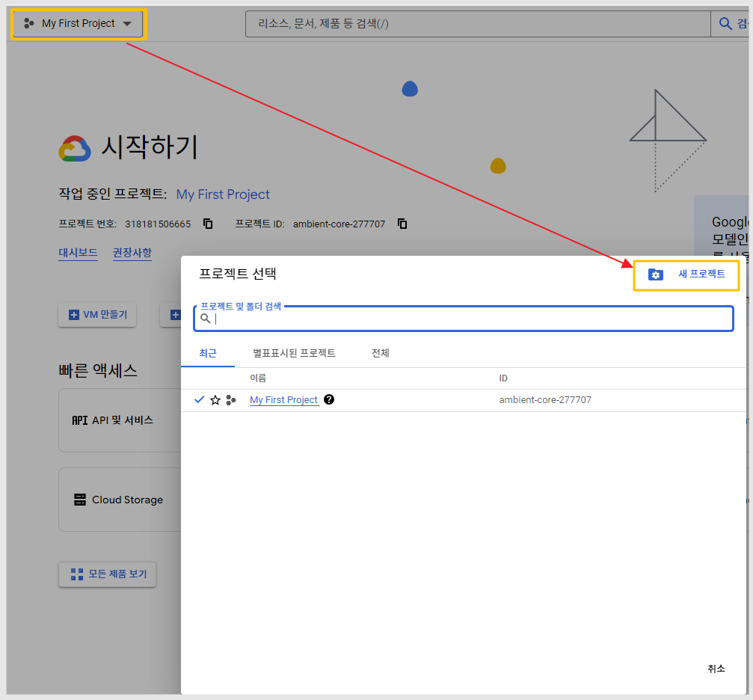Viewport: 753px width, 700px height.
Task: Open the My First Project working project link
Action: (223, 194)
